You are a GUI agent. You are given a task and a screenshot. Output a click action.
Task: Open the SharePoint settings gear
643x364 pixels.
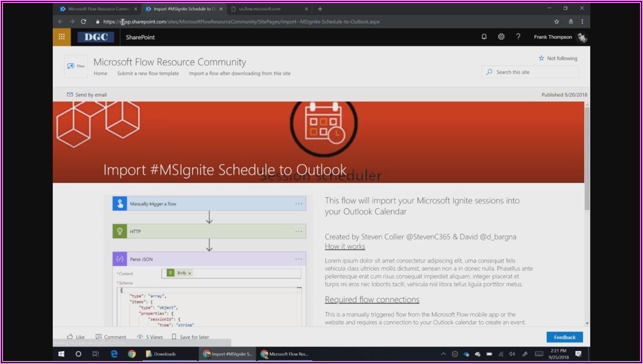(x=501, y=37)
